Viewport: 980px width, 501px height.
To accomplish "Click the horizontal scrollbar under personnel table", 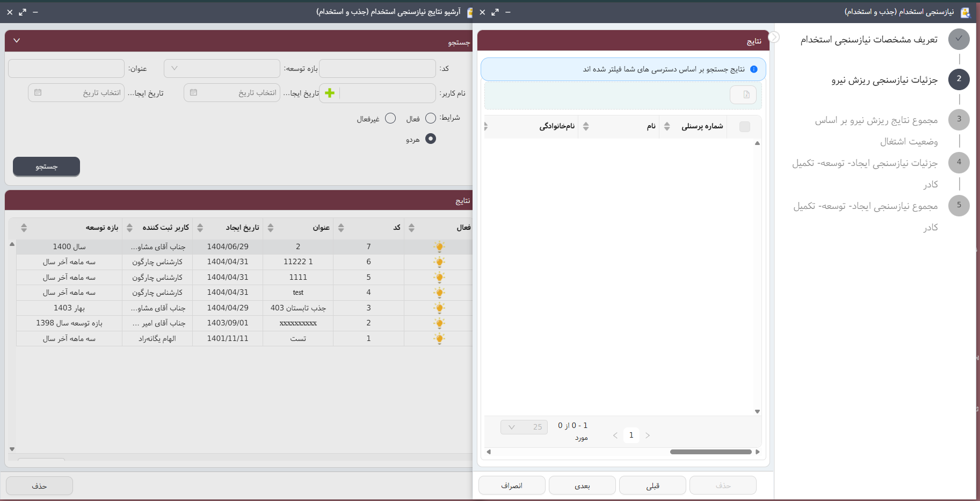I will click(x=710, y=452).
